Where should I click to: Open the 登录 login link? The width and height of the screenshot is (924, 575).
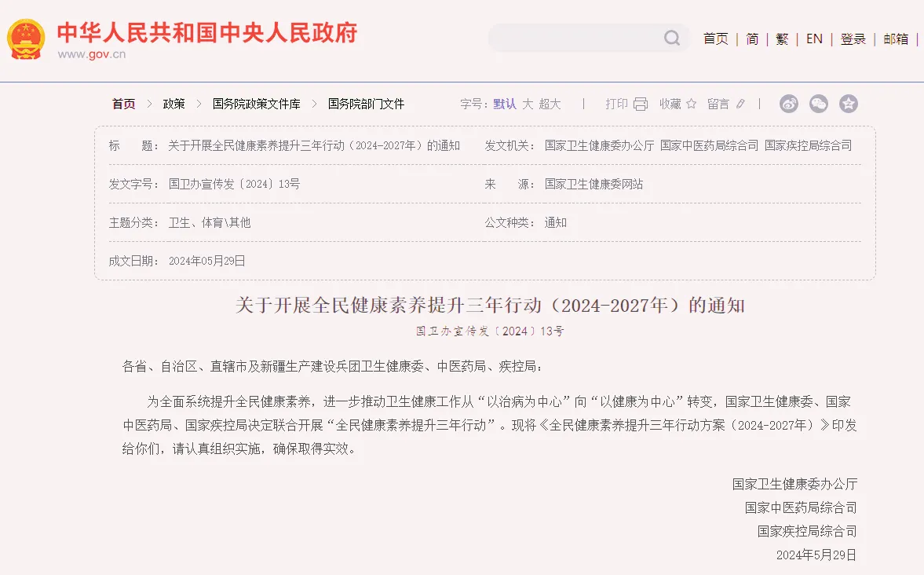coord(853,39)
